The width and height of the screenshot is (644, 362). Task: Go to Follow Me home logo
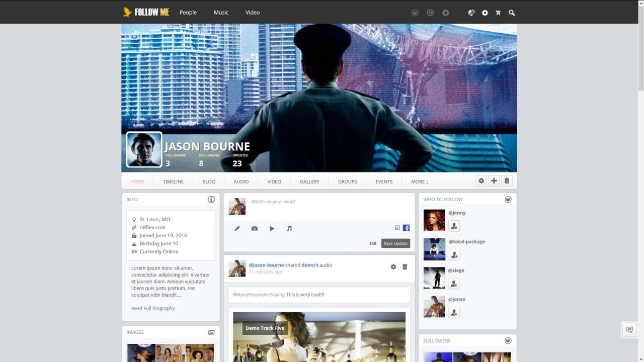pyautogui.click(x=146, y=12)
